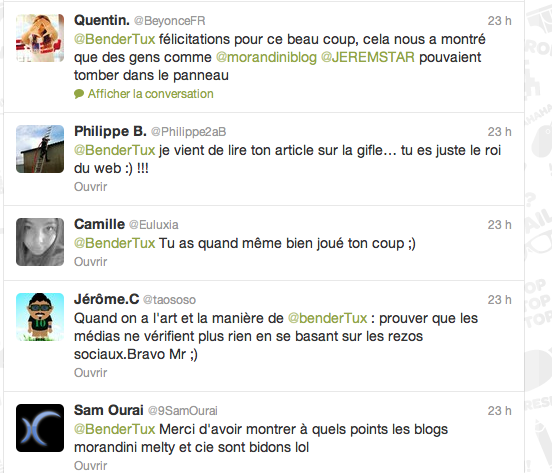Open the Quentin. display name
This screenshot has height=473, width=552.
(102, 20)
